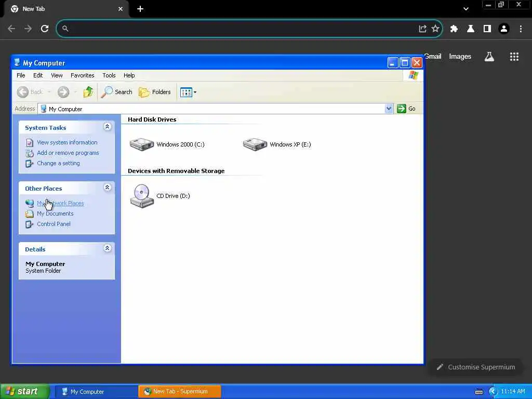Open the File menu
This screenshot has width=532, height=399.
[21, 75]
